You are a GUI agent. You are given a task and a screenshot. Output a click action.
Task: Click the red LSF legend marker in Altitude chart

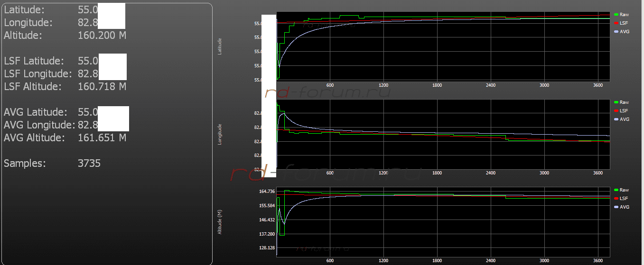click(616, 198)
